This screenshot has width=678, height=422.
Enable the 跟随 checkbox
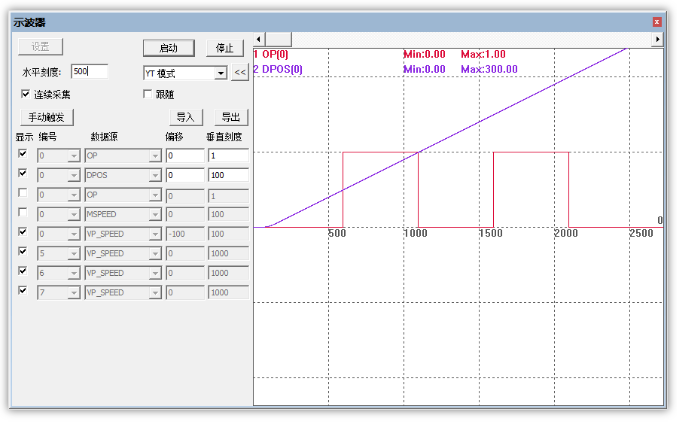(147, 94)
